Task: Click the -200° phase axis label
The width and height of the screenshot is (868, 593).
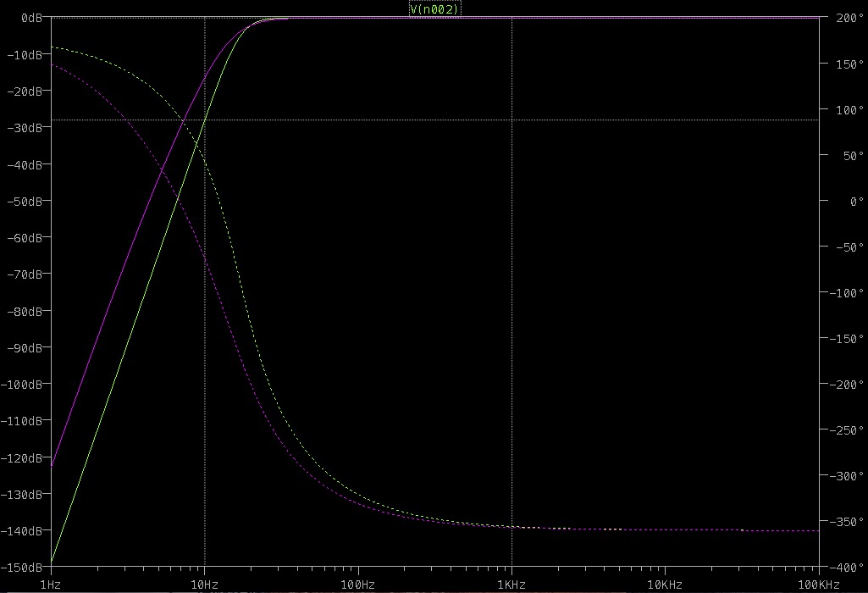Action: tap(847, 385)
